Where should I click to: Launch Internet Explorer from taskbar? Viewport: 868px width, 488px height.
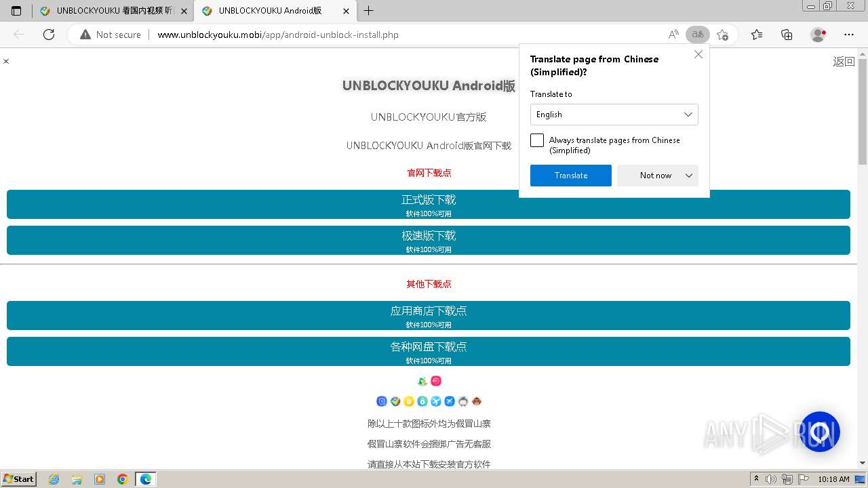pyautogui.click(x=54, y=479)
